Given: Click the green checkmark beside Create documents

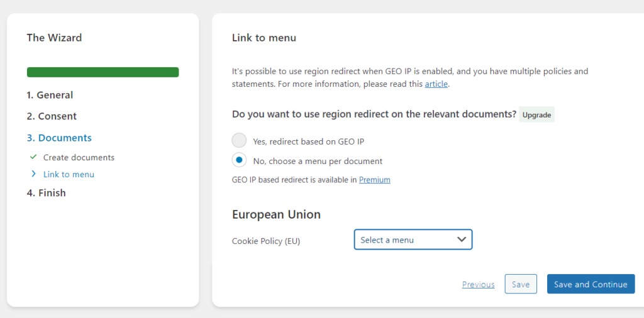Looking at the screenshot, I should point(33,157).
